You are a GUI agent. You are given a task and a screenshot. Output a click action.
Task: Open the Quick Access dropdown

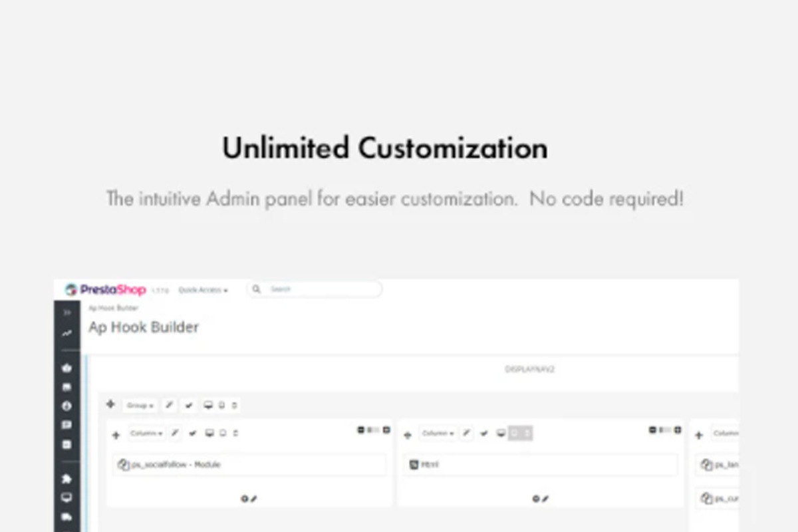pyautogui.click(x=203, y=290)
